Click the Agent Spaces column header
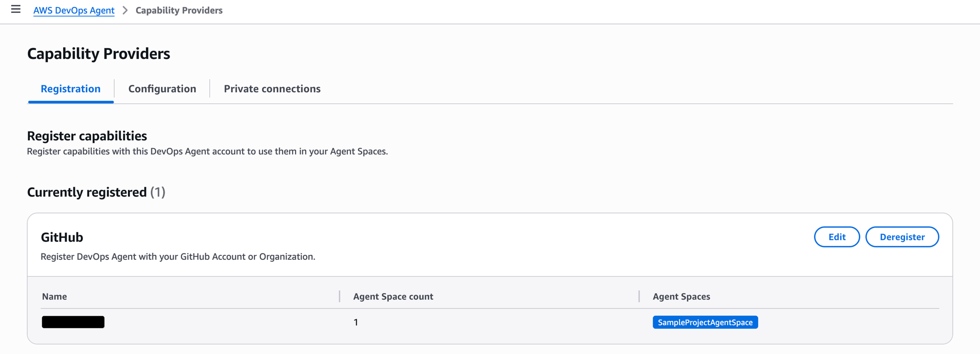The height and width of the screenshot is (354, 980). coord(681,296)
